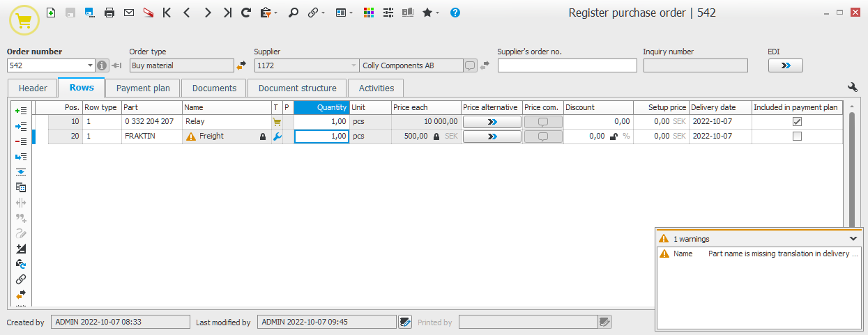The image size is (868, 335).
Task: Click Price alternative button for Relay row
Action: coord(492,121)
